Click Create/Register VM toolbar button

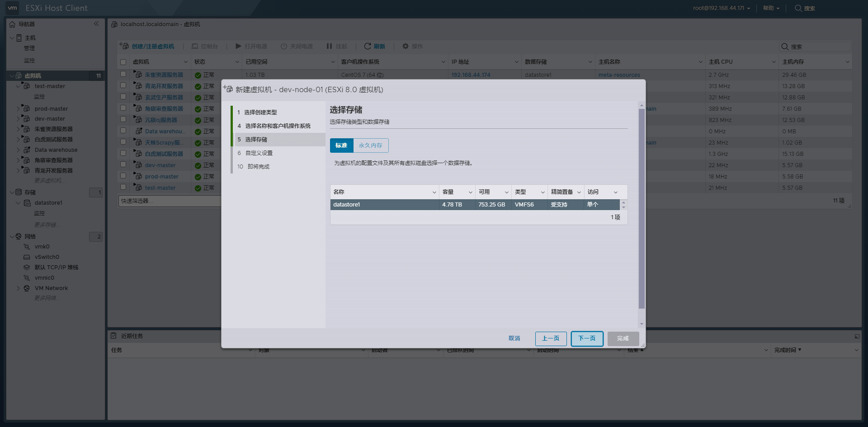pyautogui.click(x=147, y=46)
